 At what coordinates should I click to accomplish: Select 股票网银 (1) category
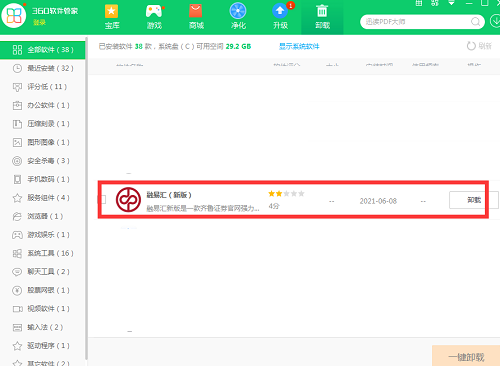coord(43,290)
